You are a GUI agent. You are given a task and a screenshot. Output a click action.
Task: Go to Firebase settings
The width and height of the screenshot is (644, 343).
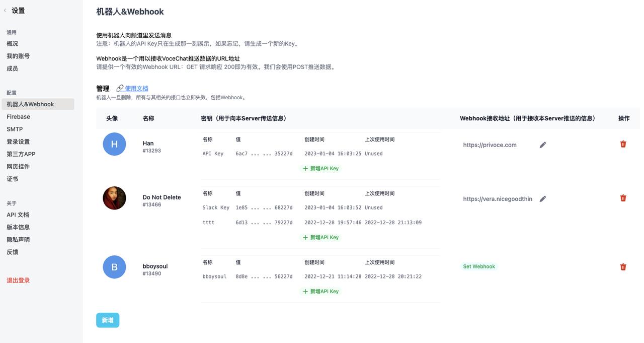click(x=19, y=117)
